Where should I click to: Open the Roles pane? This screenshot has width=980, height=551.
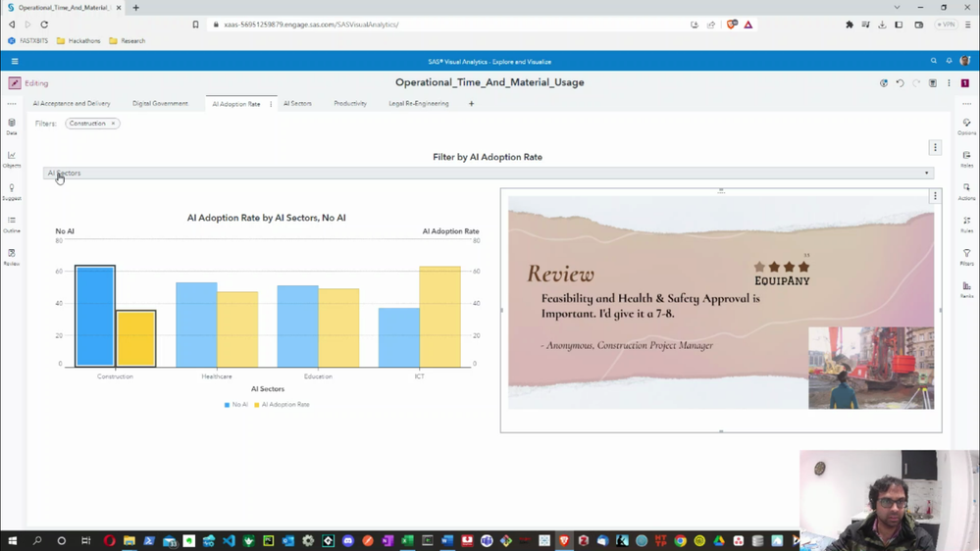pyautogui.click(x=966, y=158)
